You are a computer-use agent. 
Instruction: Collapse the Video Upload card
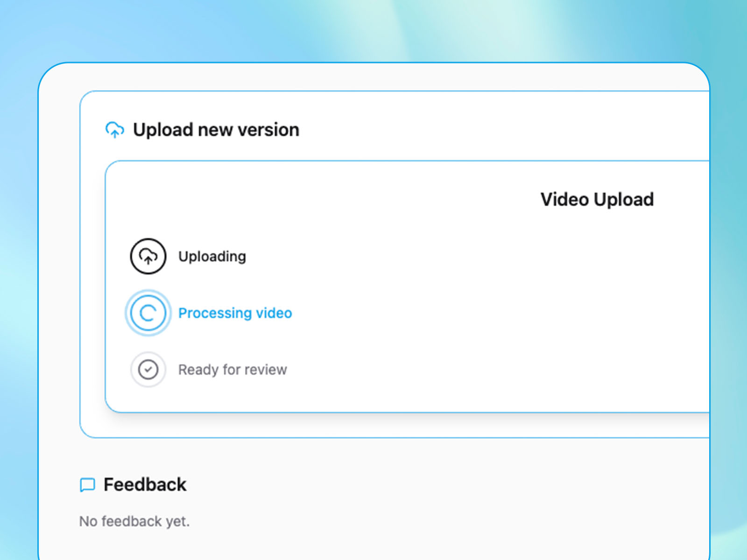coord(597,200)
